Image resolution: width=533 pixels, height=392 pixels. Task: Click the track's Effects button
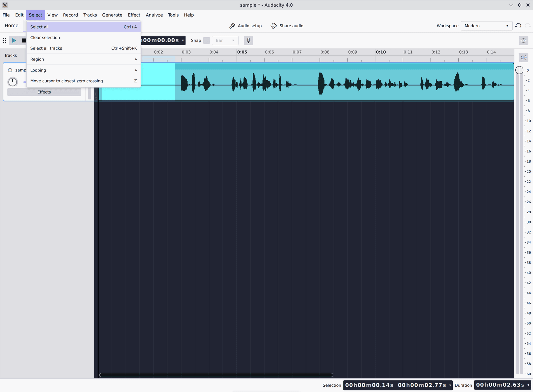pyautogui.click(x=44, y=92)
